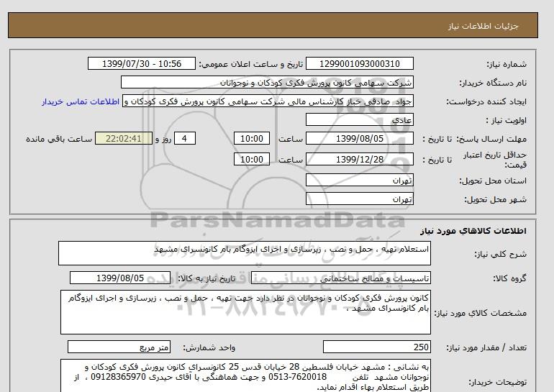Open the اطلاعات تماس خریدار link
The image size is (554, 392).
[x=81, y=101]
